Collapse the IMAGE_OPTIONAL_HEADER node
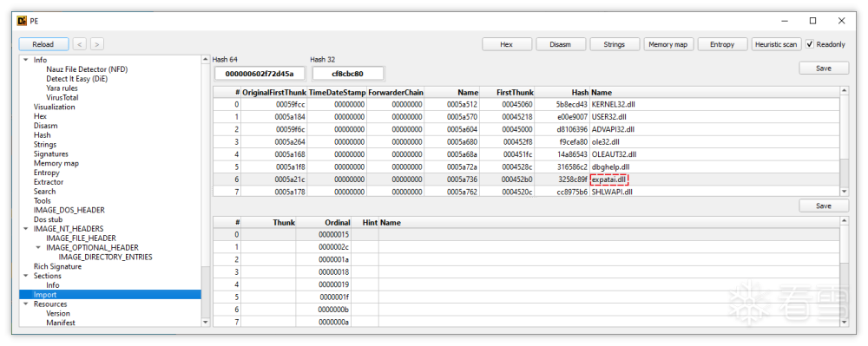 tap(38, 248)
